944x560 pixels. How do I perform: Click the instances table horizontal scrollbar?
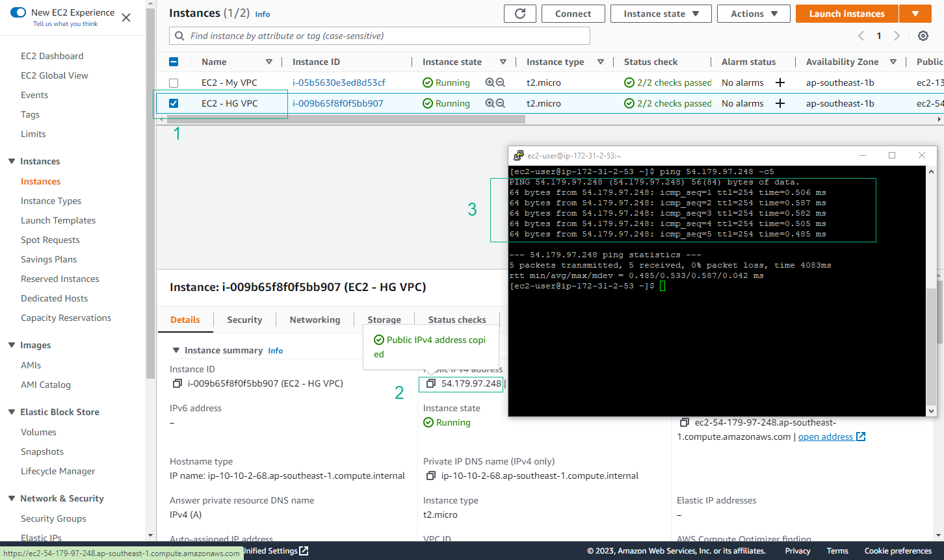346,120
